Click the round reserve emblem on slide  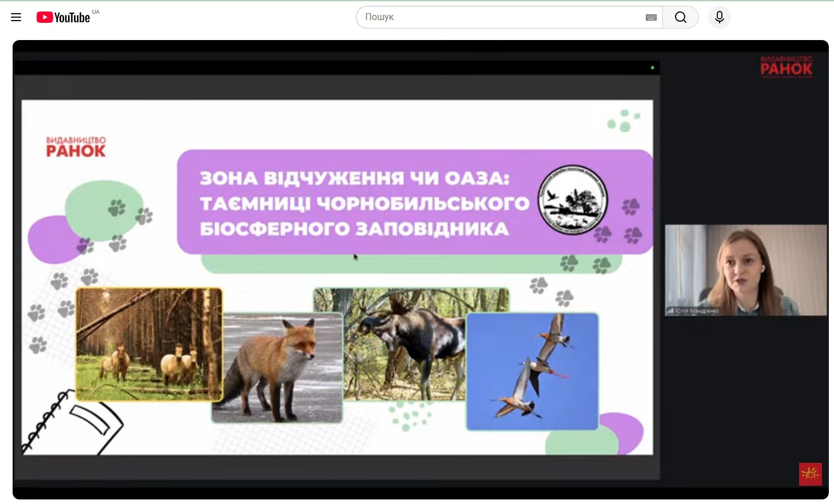(573, 200)
